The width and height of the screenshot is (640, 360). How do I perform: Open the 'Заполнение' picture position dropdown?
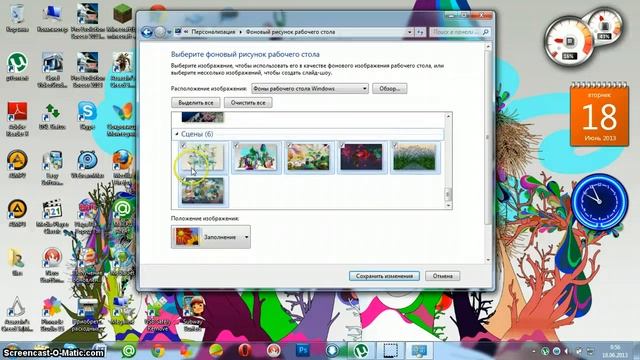click(x=211, y=237)
